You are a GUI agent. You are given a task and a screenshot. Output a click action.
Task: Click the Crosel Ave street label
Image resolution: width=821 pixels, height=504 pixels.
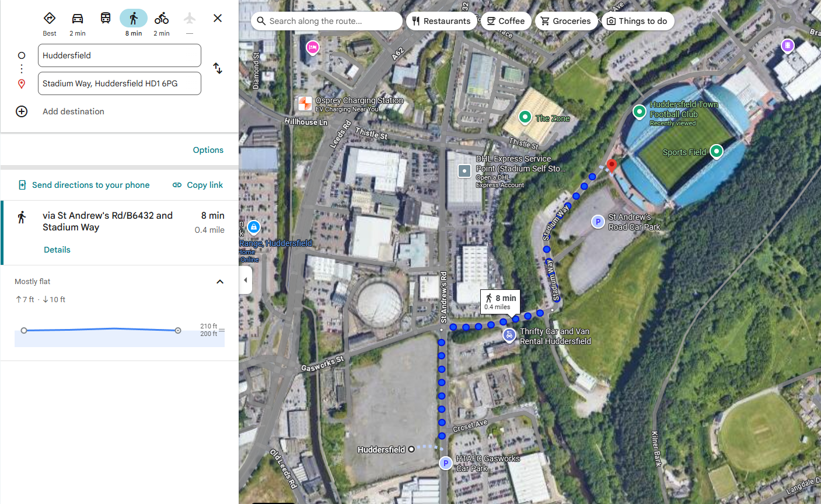(x=470, y=426)
